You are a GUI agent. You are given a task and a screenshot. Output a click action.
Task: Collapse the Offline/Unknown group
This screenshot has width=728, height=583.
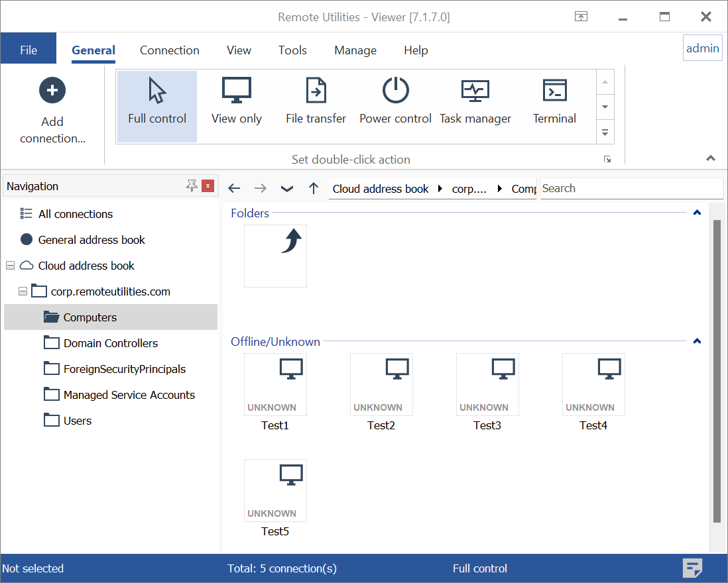click(x=697, y=342)
